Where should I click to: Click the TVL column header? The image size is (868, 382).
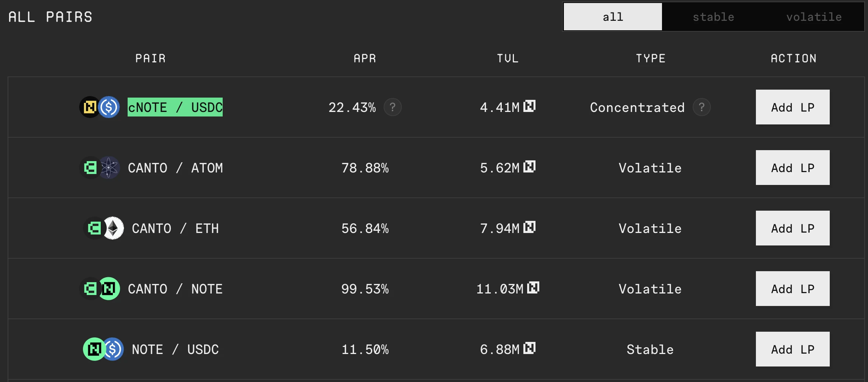[507, 58]
